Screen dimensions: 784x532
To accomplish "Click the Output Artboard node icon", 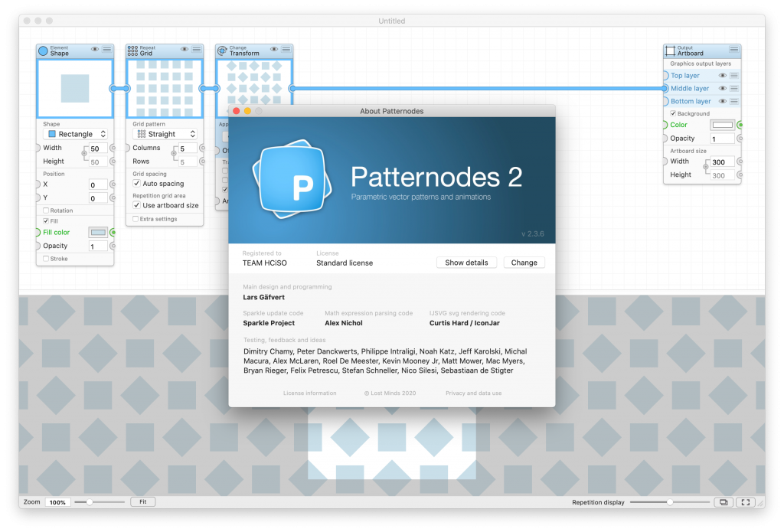I will [670, 51].
